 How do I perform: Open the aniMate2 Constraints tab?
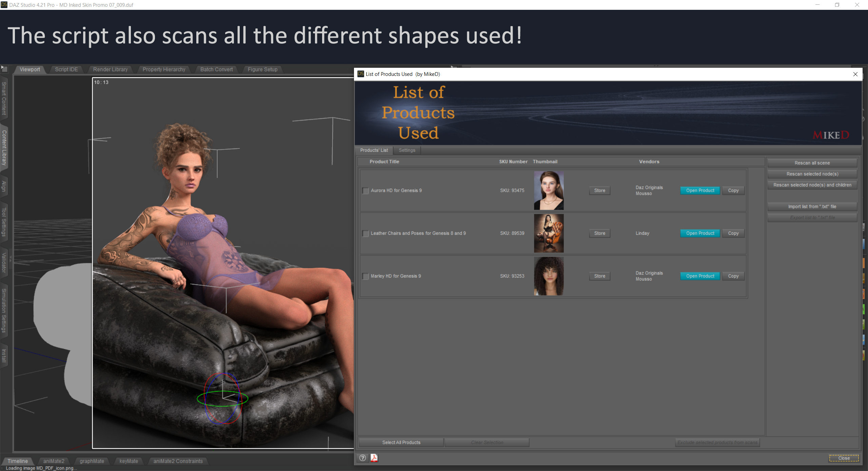178,461
